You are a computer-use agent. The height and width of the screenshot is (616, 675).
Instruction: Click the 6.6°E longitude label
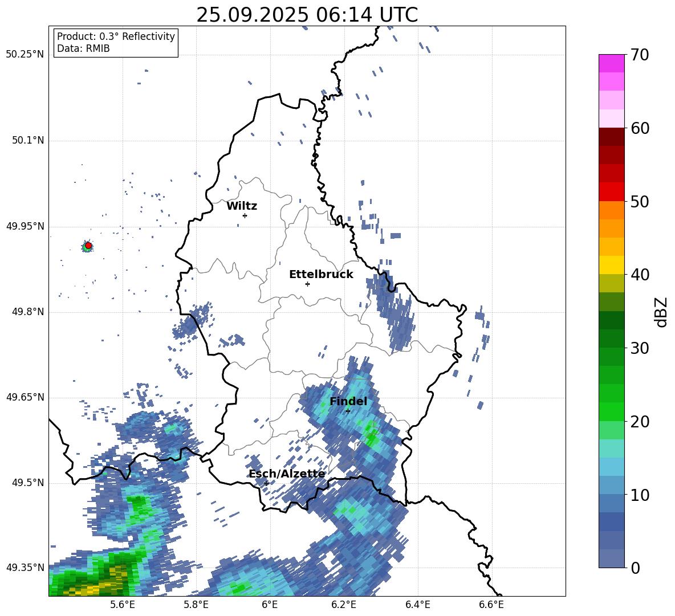[x=491, y=605]
